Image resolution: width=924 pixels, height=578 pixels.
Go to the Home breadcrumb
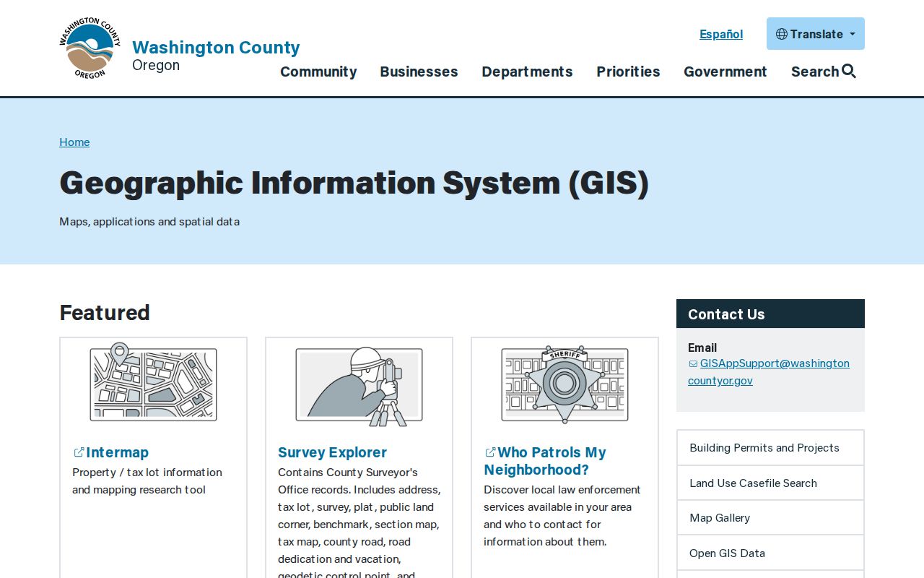tap(74, 142)
